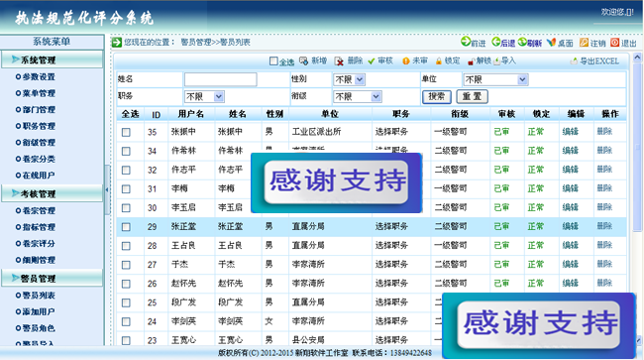644x360 pixels.
Task: Click the 解锁 (unlock) toolbar icon
Action: tap(471, 61)
